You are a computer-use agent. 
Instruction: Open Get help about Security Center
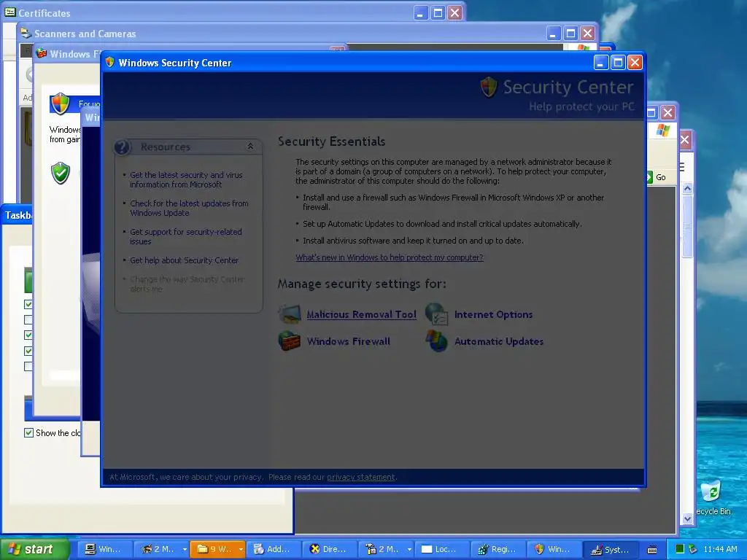click(184, 260)
